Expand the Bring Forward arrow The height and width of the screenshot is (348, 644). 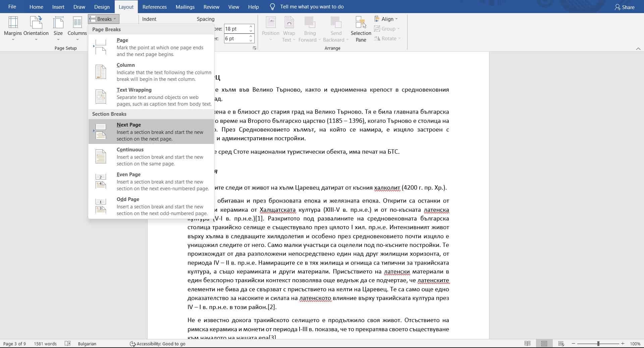click(x=319, y=40)
